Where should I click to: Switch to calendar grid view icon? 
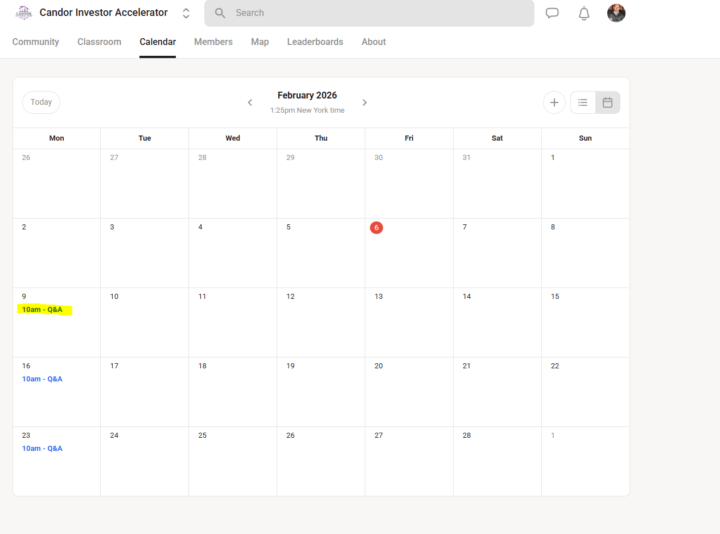(x=608, y=102)
